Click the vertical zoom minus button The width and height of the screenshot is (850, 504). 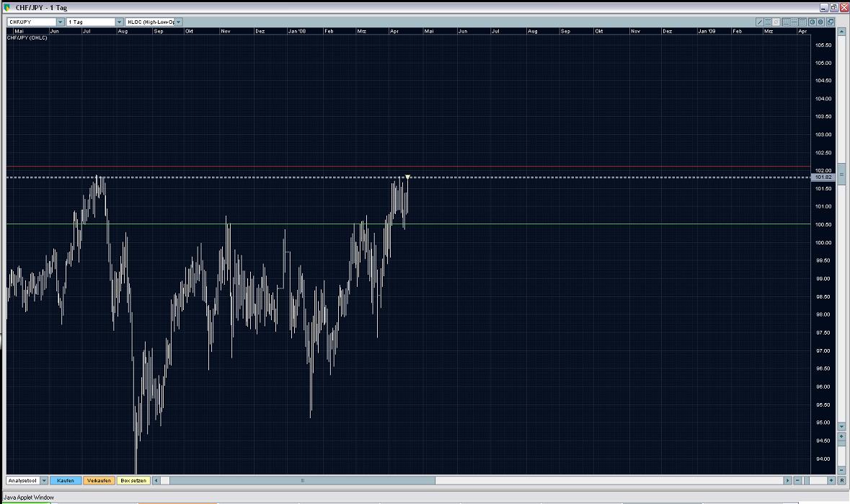841,470
